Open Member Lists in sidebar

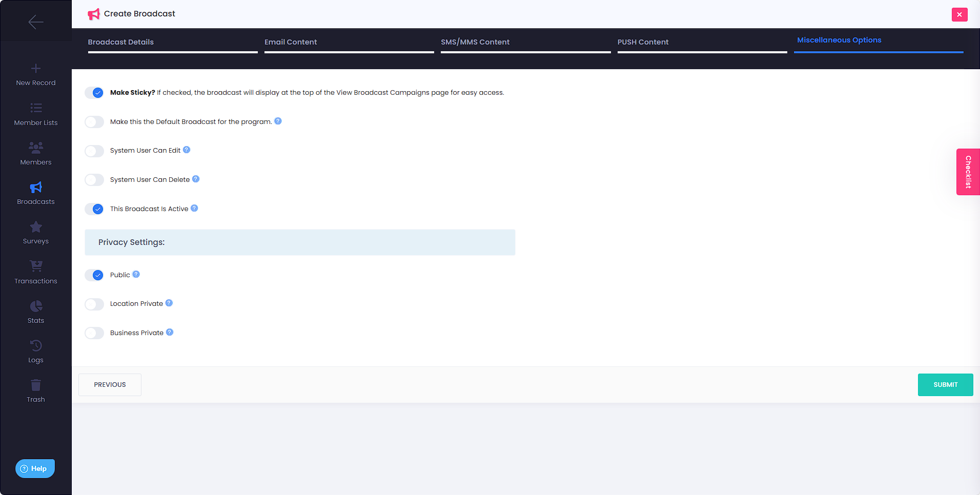click(x=36, y=114)
